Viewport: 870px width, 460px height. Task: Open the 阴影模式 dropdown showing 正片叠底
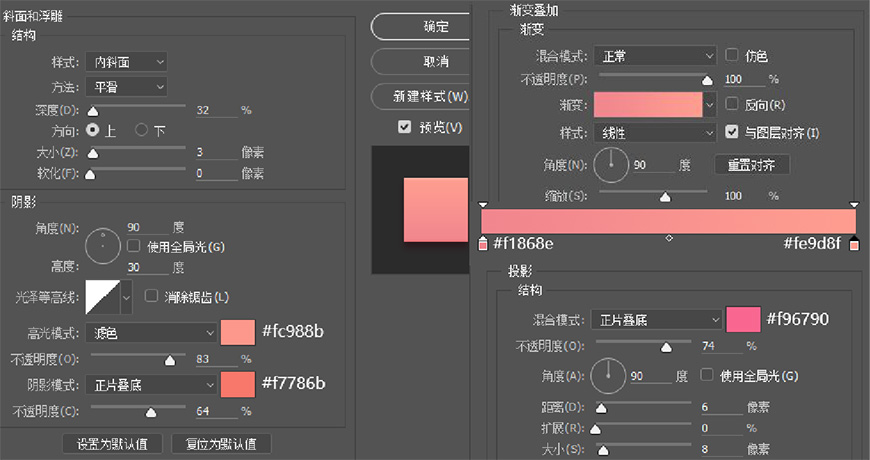point(151,385)
